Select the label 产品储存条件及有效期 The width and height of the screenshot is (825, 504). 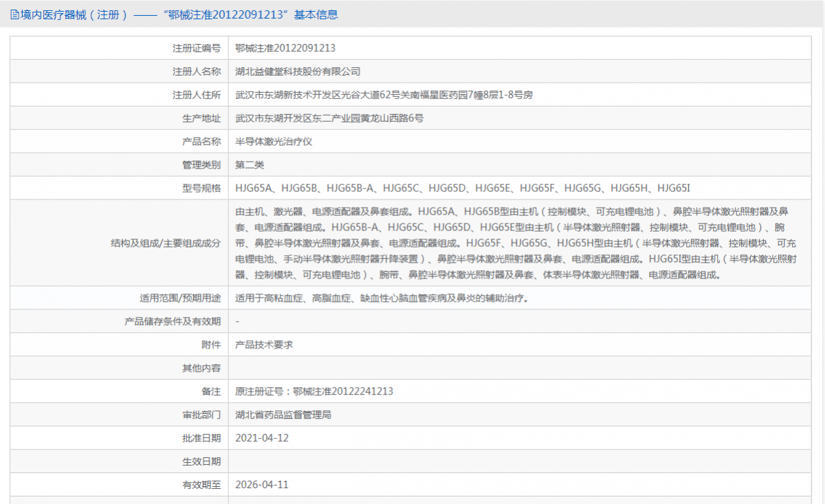173,322
